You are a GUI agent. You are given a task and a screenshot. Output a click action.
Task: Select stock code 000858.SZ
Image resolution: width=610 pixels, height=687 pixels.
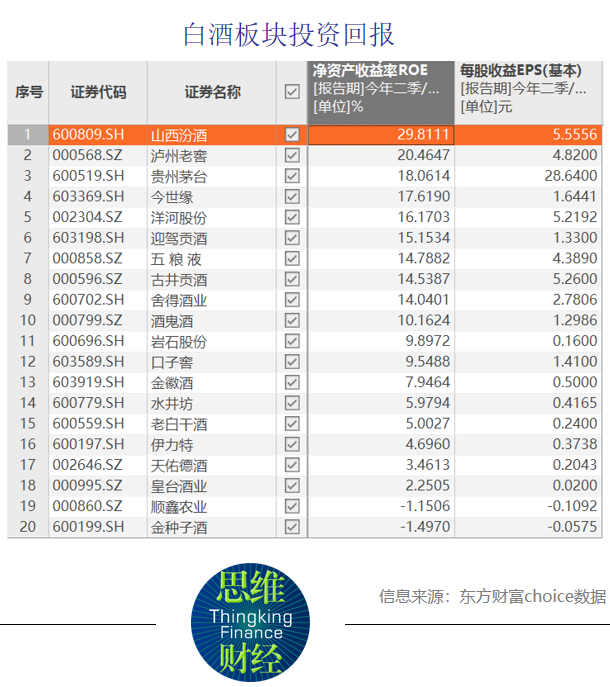(88, 259)
